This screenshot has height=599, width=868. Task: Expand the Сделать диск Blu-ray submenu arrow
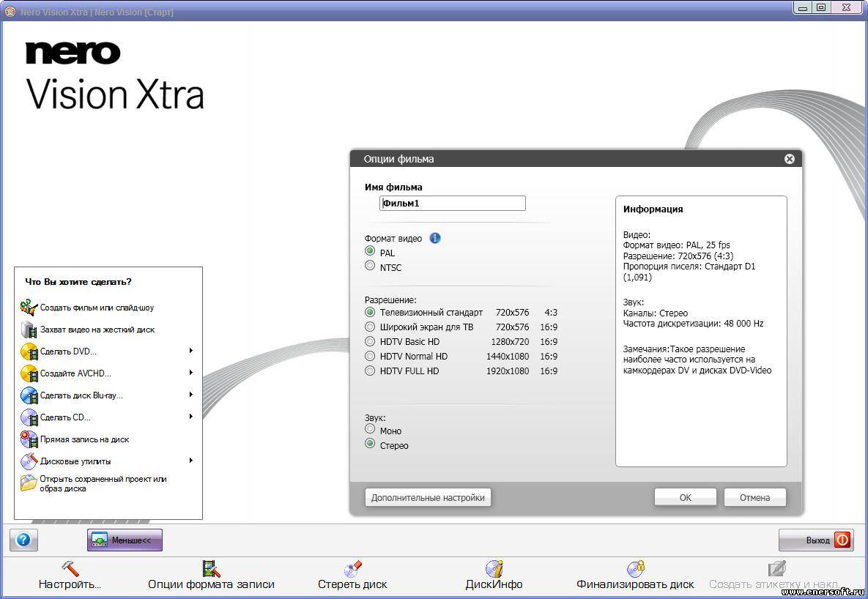(x=191, y=394)
